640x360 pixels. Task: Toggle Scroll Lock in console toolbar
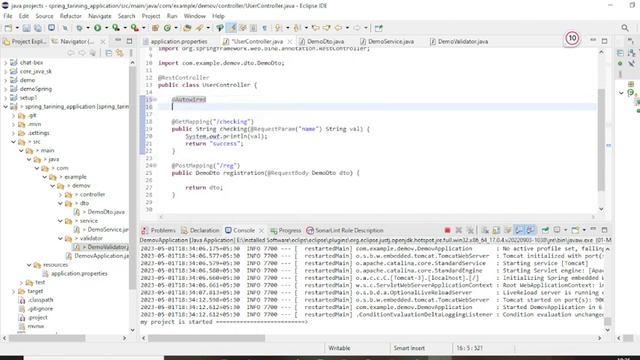click(496, 230)
